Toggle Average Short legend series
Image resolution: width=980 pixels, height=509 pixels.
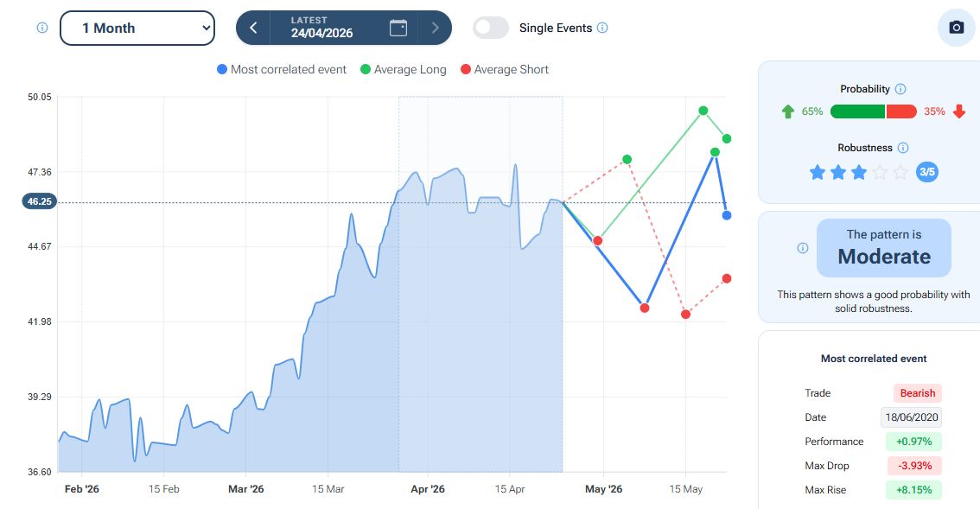click(505, 69)
